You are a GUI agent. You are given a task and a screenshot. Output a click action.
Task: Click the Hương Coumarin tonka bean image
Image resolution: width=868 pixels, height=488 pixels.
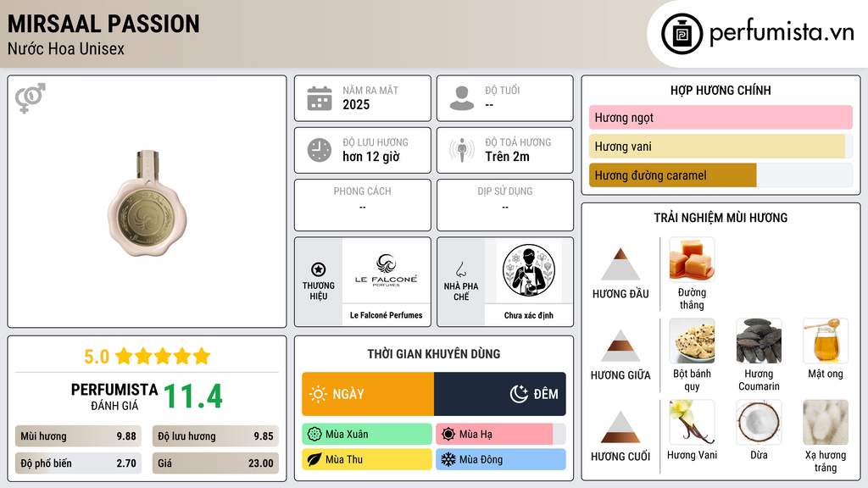[759, 341]
